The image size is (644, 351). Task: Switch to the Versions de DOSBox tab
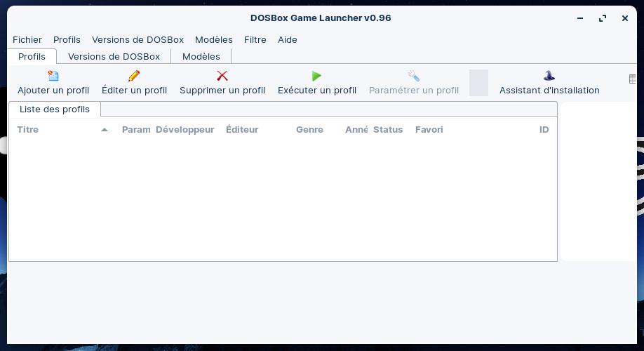[x=114, y=57]
